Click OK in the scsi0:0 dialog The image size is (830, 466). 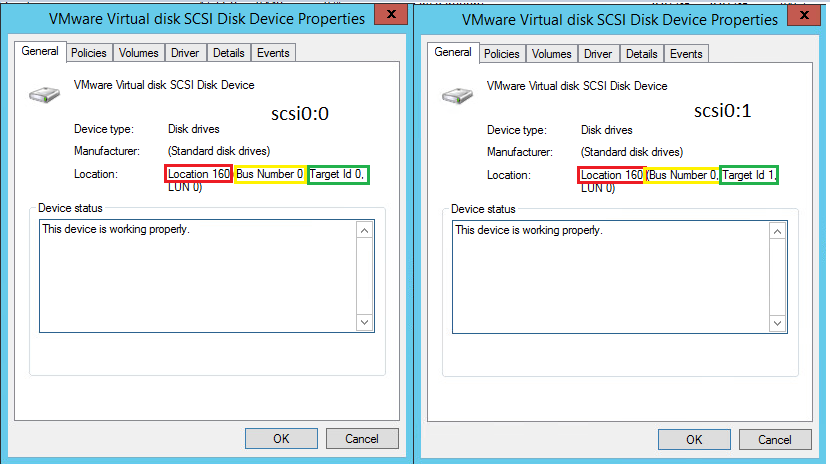click(x=281, y=438)
